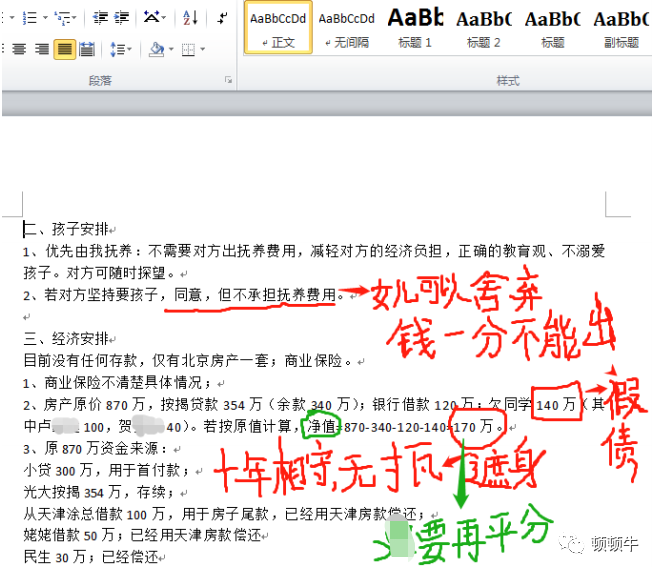Screen dimensions: 660x573
Task: Click the borders icon
Action: 189,50
